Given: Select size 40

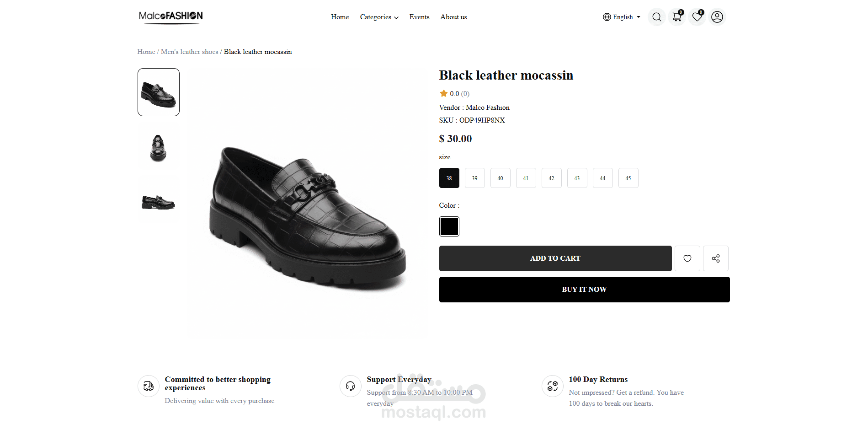Looking at the screenshot, I should coord(500,178).
